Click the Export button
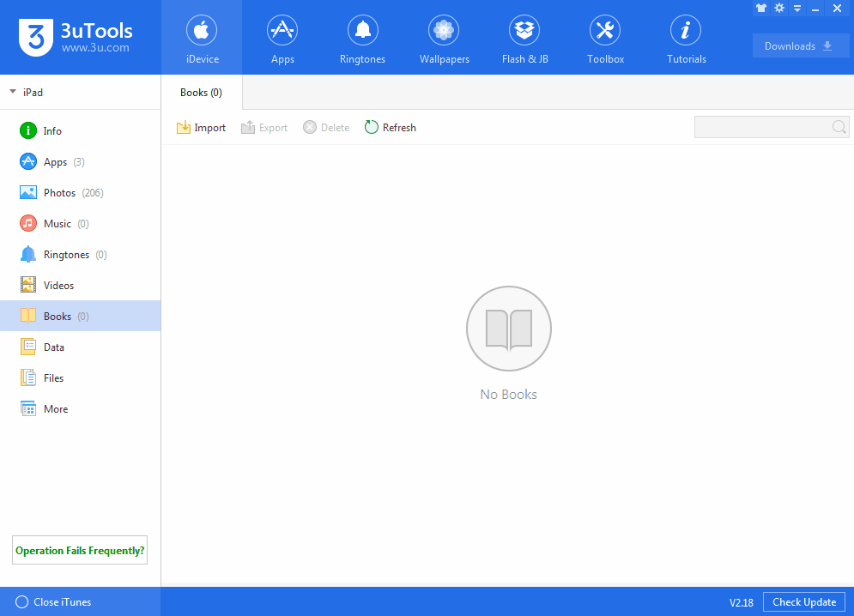854x616 pixels. coord(264,128)
